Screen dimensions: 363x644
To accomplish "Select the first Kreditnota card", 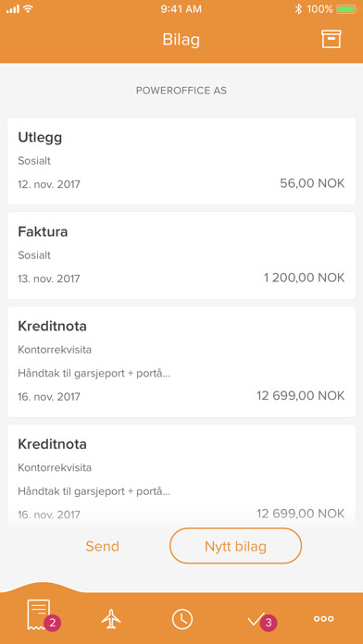I will [x=181, y=362].
